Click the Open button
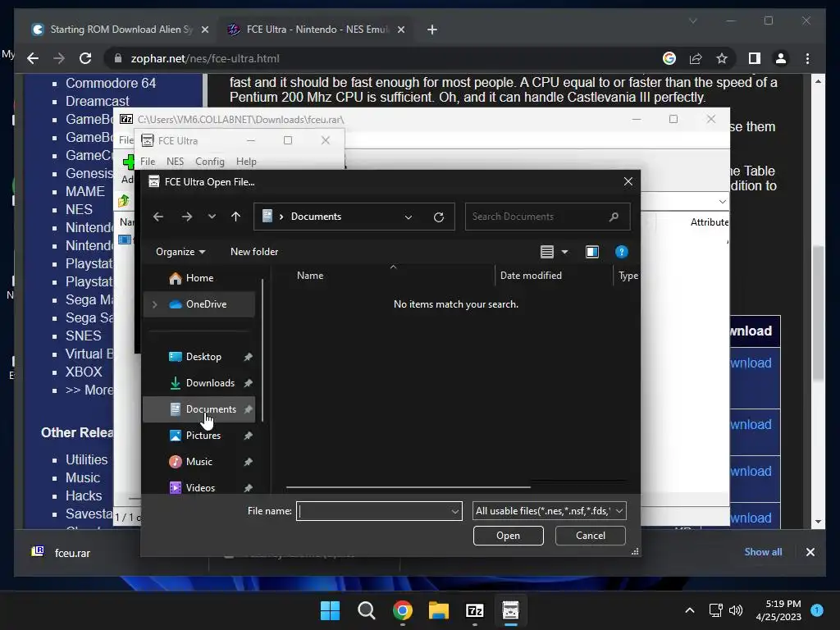This screenshot has width=840, height=630. click(x=509, y=536)
